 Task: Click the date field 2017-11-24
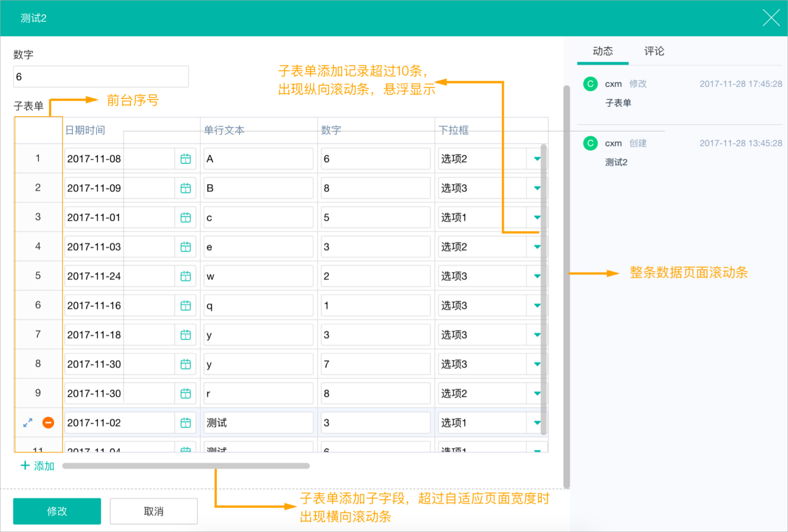coord(119,276)
